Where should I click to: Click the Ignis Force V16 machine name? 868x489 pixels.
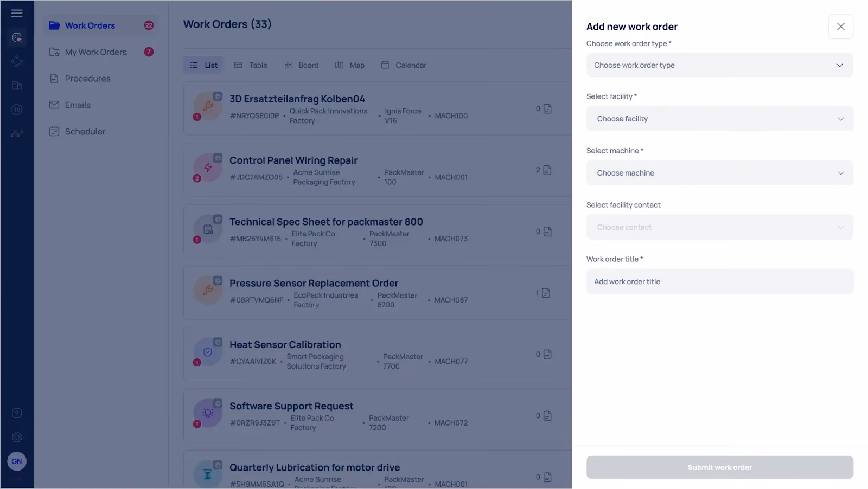pos(403,116)
